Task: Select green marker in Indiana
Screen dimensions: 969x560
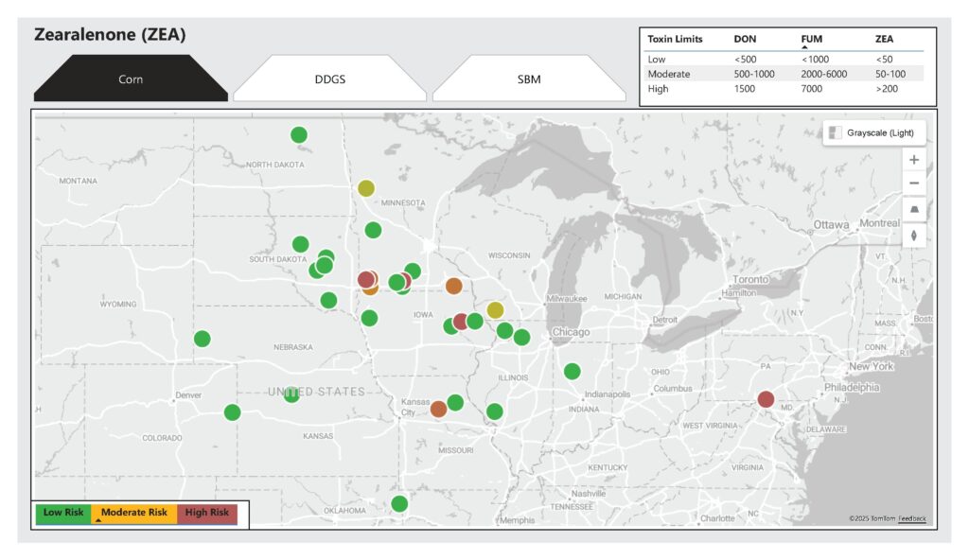Action: tap(572, 371)
